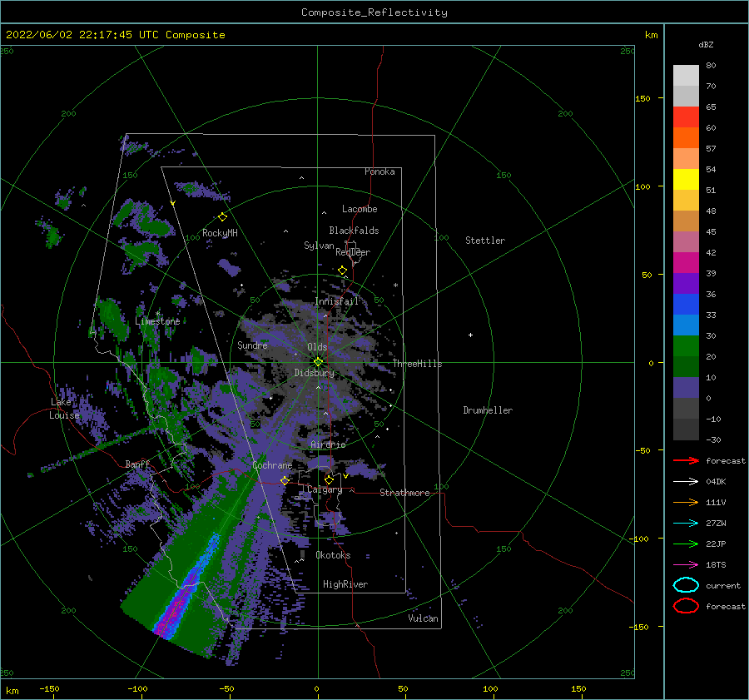The width and height of the screenshot is (749, 700).
Task: Select the blue swatch between 36 and 33
Action: (686, 304)
